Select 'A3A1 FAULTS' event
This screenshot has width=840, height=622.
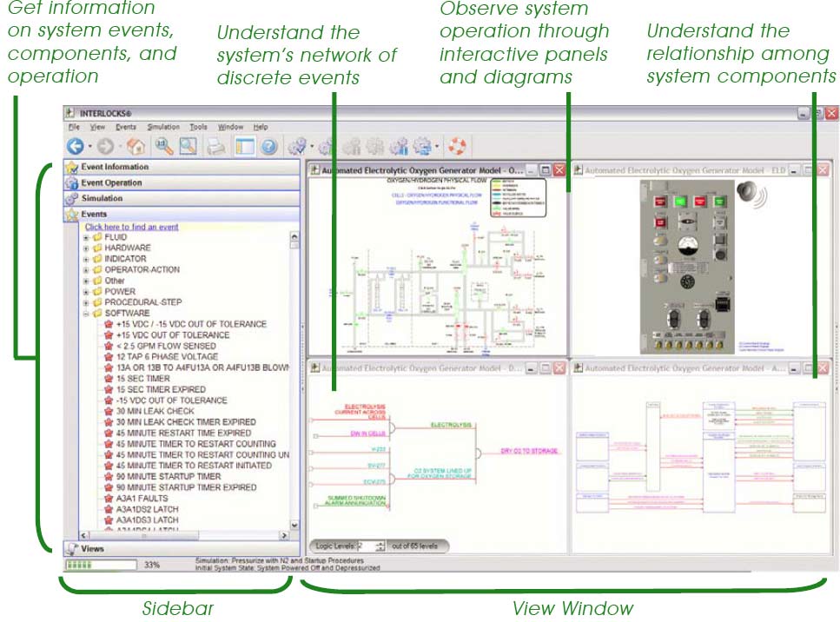[142, 499]
